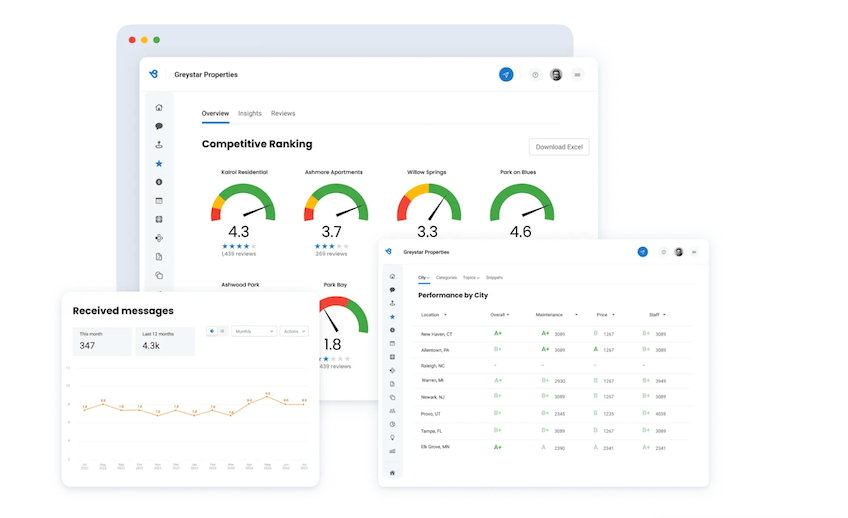Screen dimensions: 848x518
Task: Click the Park Bay 1.8 gauge
Action: pyautogui.click(x=344, y=315)
